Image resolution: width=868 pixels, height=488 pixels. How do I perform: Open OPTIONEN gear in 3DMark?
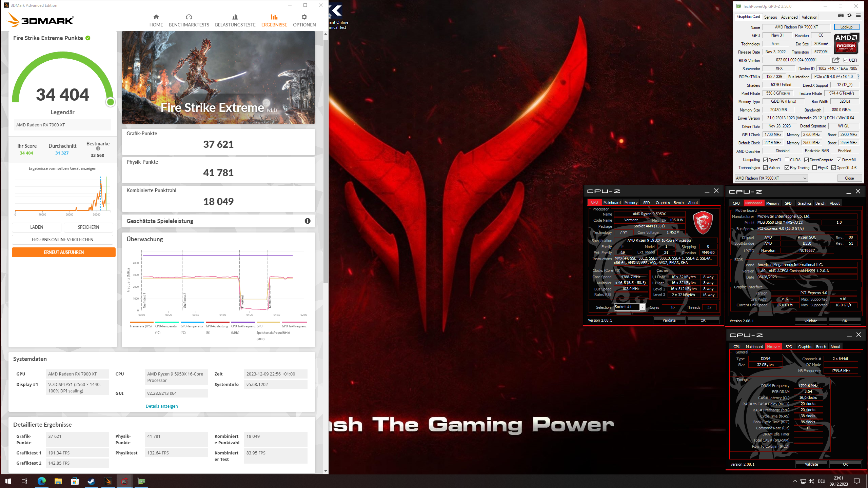click(304, 21)
